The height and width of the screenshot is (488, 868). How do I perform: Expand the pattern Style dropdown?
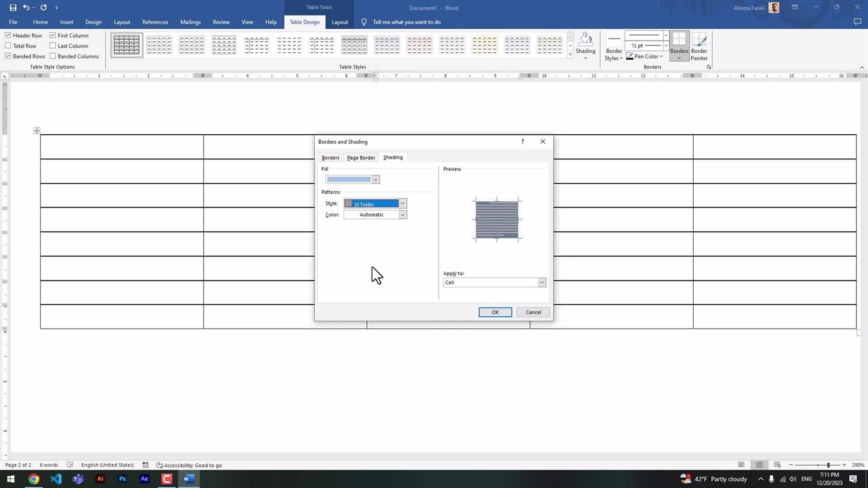coord(402,203)
